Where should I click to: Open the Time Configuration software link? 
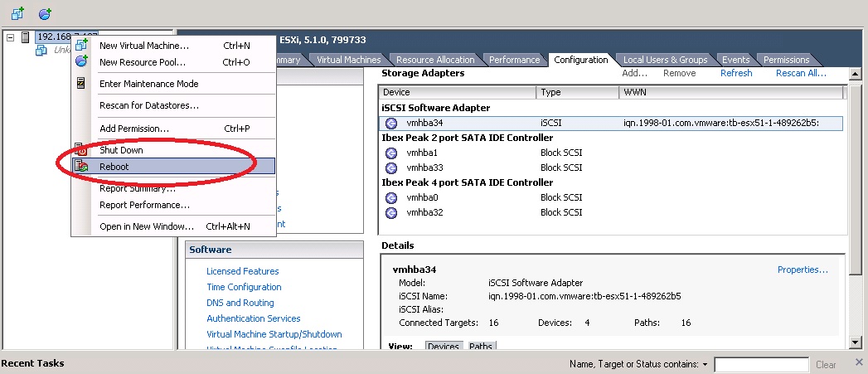coord(244,287)
